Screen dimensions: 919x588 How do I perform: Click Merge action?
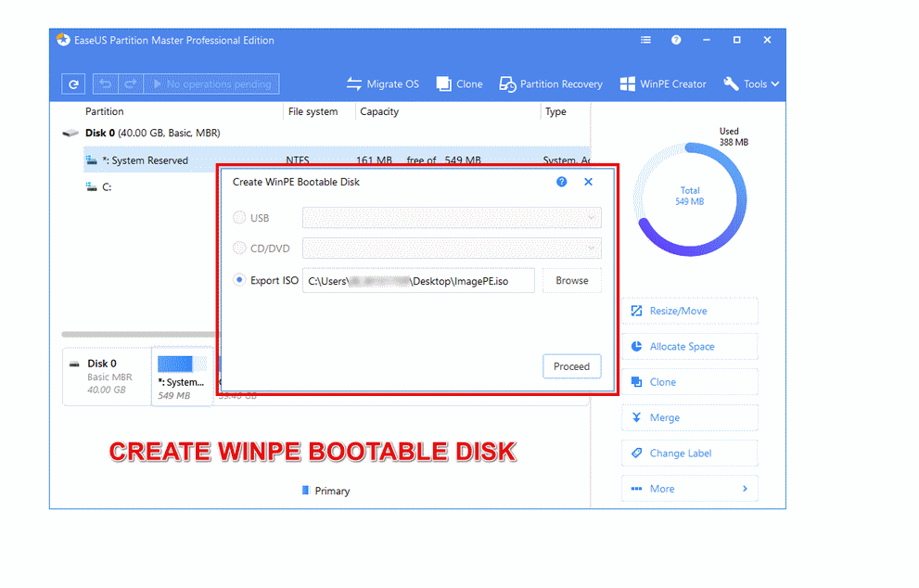[690, 417]
